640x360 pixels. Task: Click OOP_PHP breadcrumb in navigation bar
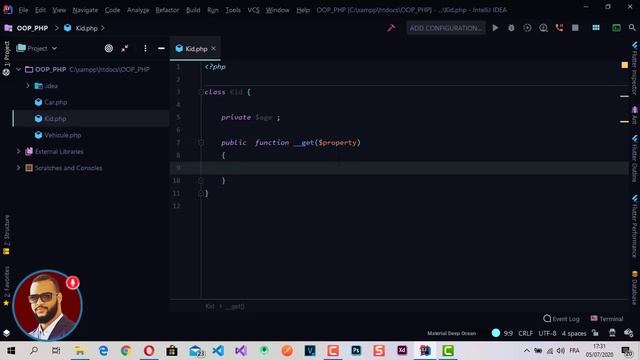click(x=32, y=28)
